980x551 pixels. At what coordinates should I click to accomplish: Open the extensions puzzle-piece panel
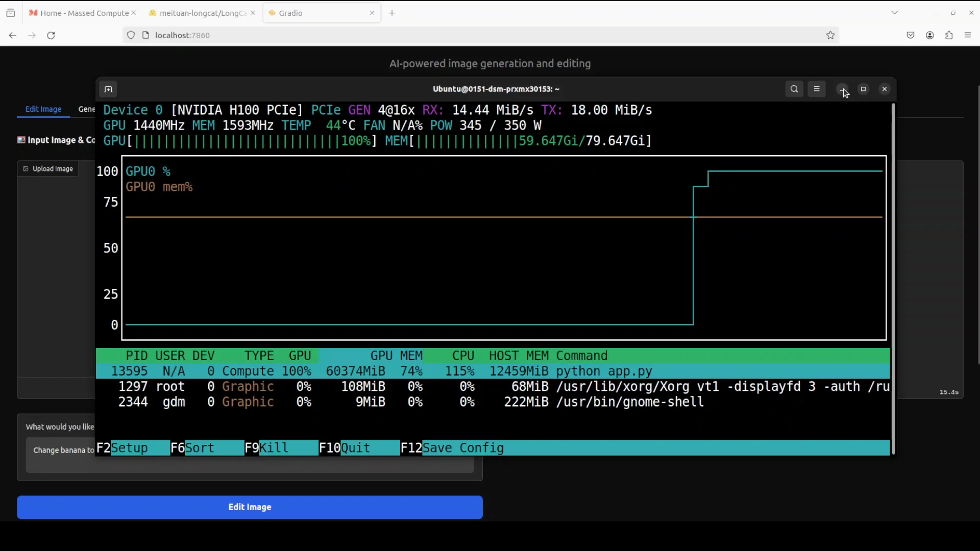949,35
